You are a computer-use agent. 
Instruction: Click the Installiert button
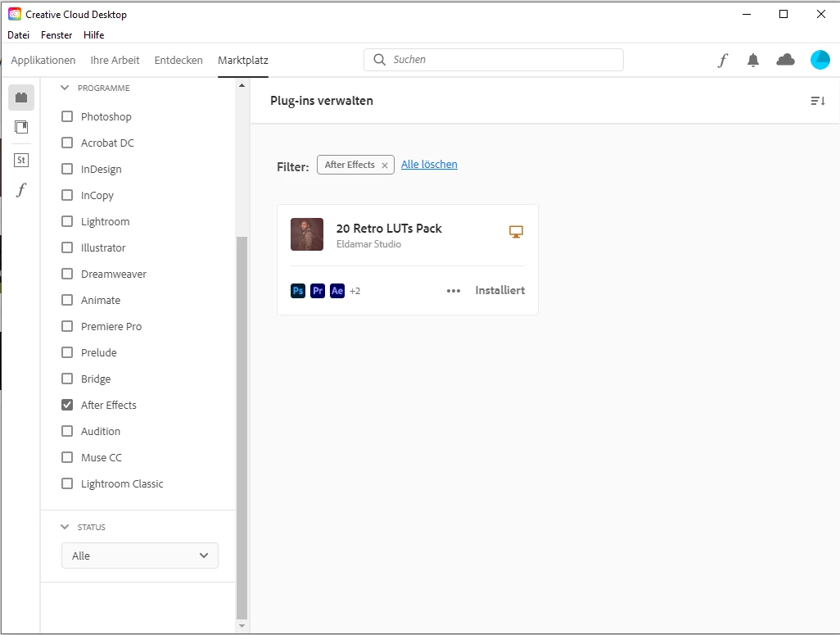click(x=499, y=290)
